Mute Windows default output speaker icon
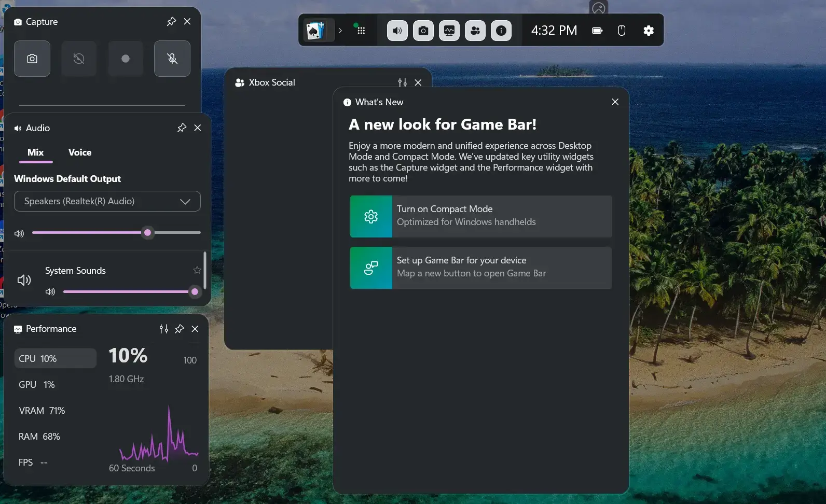Image resolution: width=826 pixels, height=504 pixels. click(19, 233)
